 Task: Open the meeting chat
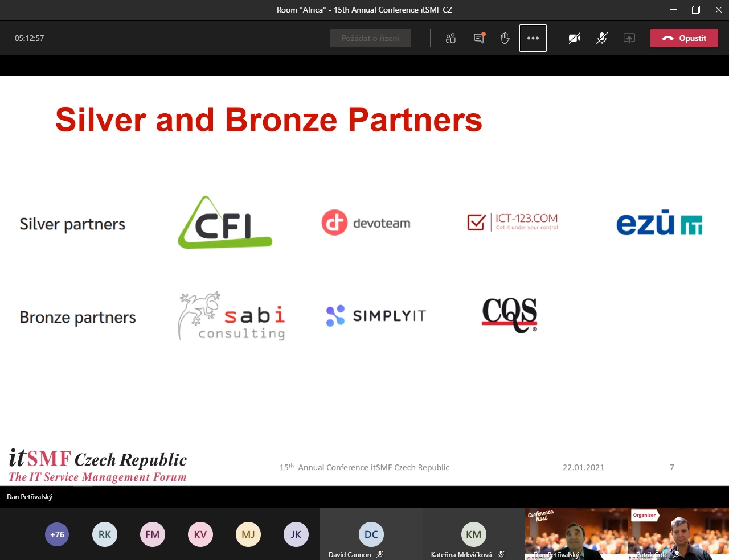point(479,38)
